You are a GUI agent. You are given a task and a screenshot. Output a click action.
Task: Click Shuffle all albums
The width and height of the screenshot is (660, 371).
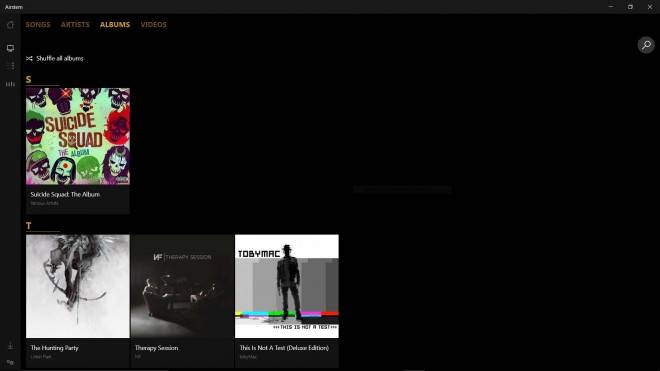pos(59,59)
